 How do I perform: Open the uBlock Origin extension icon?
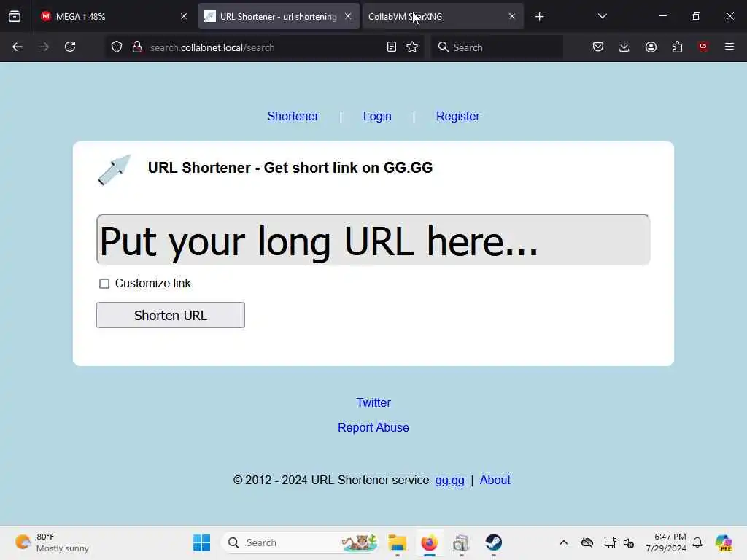(x=703, y=47)
